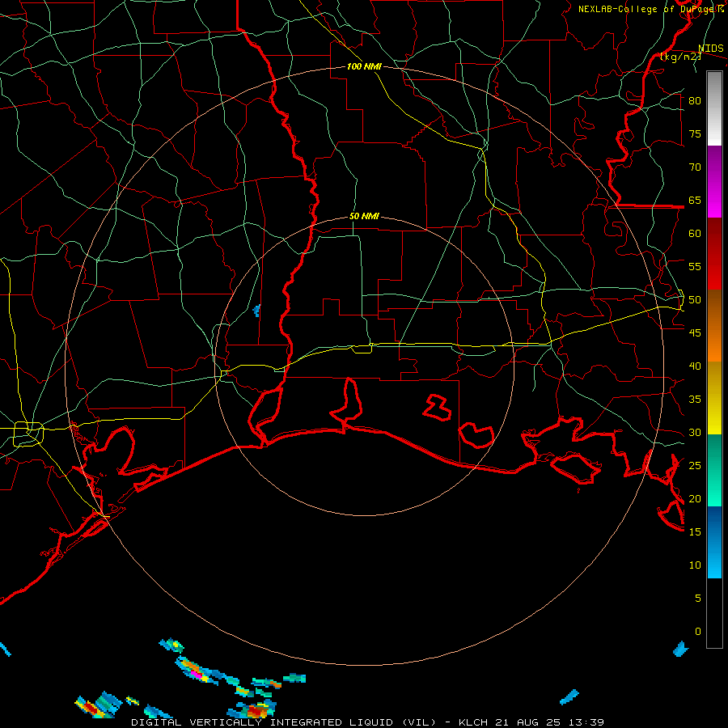The height and width of the screenshot is (728, 728).
Task: Click the 45 value on the VIL scale
Action: click(x=695, y=333)
